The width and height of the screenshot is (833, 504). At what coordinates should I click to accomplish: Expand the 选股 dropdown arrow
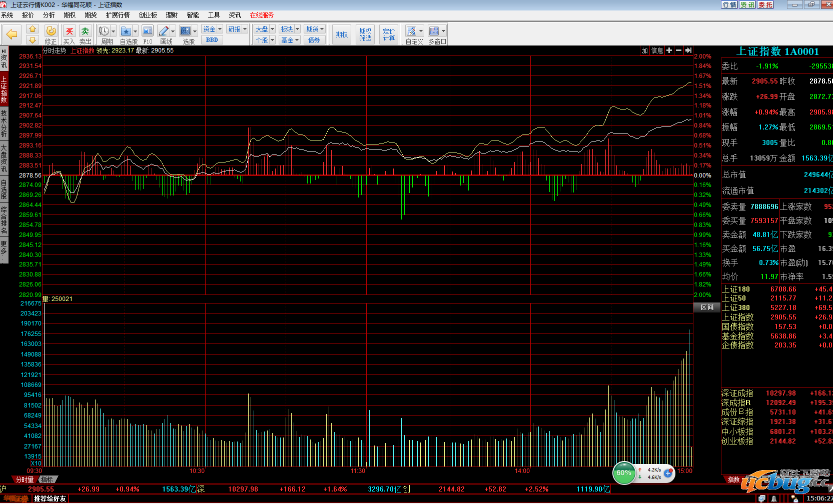point(195,31)
